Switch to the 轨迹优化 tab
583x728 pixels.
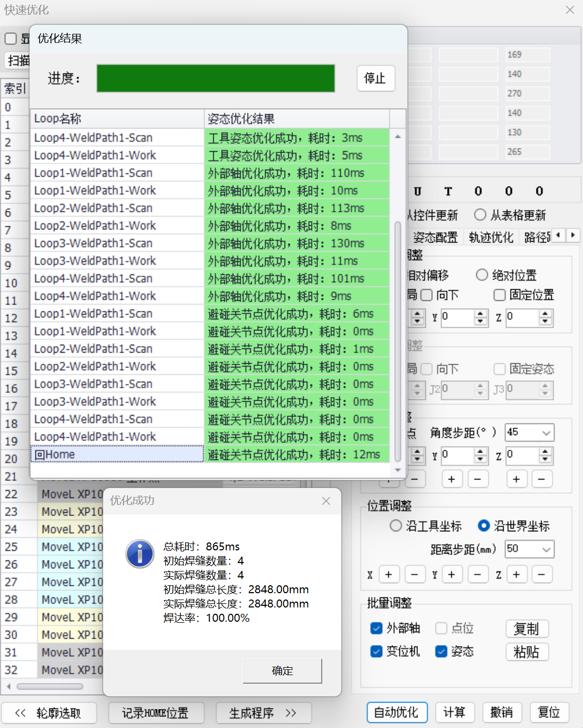click(x=491, y=237)
